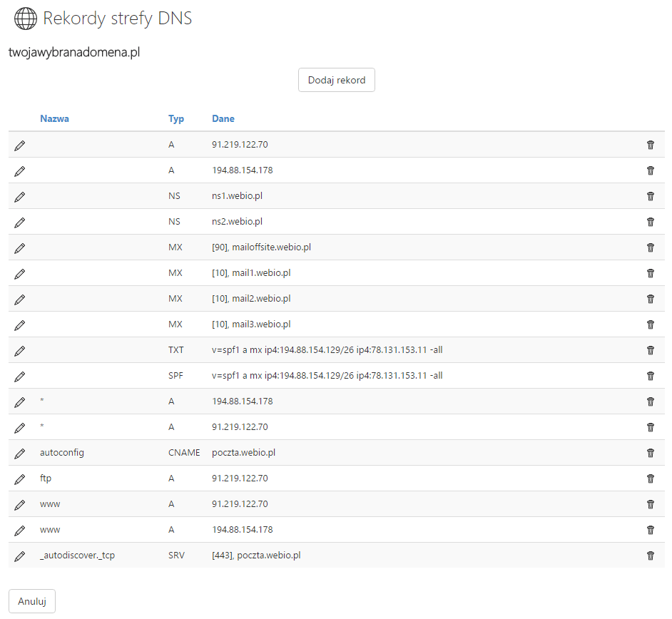Edit the MX record mail3.webio.pl
Viewport: 672px width, 619px height.
20,326
